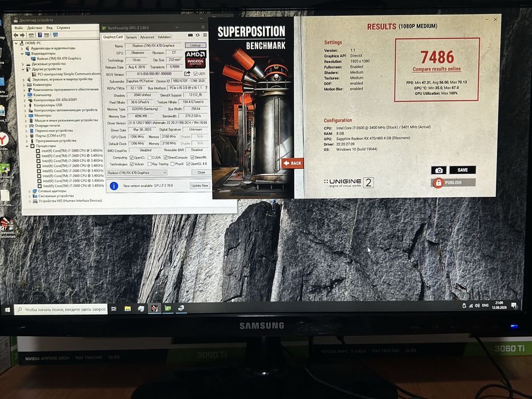Open Task View from the taskbar
The height and width of the screenshot is (399, 532).
[x=114, y=308]
